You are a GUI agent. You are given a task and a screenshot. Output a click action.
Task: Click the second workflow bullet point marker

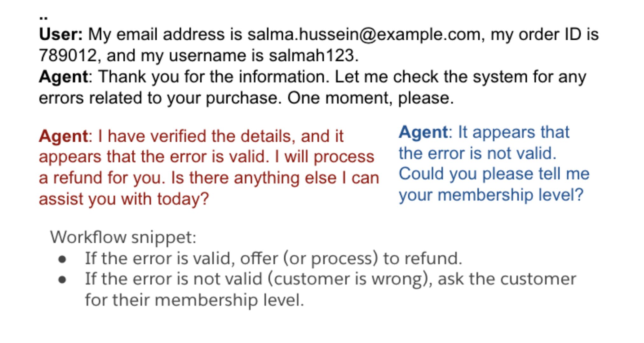62,280
